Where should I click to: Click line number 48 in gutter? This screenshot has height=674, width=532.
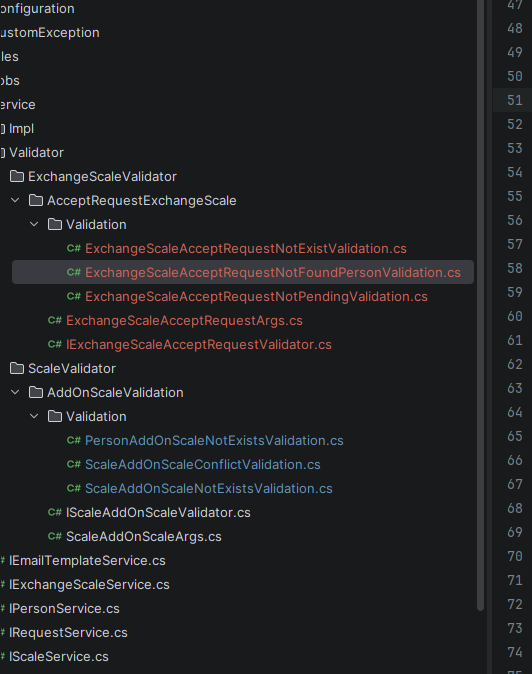514,28
